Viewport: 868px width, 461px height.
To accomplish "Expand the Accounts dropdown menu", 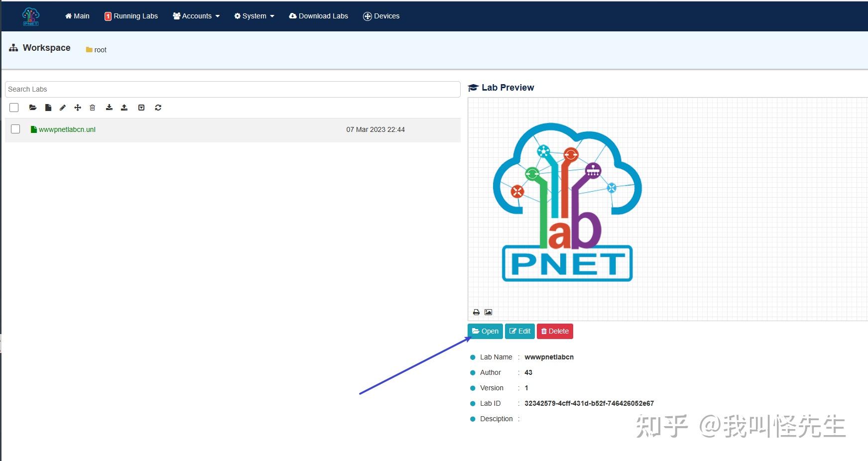I will pos(196,16).
